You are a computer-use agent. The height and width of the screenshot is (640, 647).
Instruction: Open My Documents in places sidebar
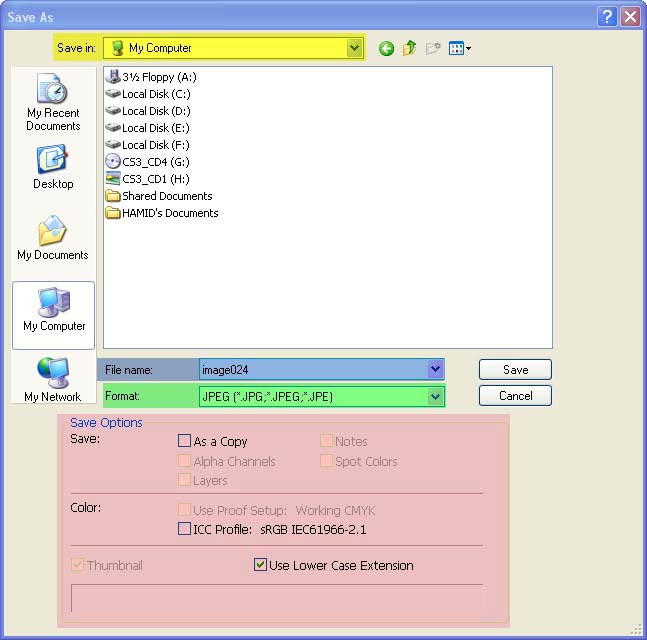click(x=53, y=238)
